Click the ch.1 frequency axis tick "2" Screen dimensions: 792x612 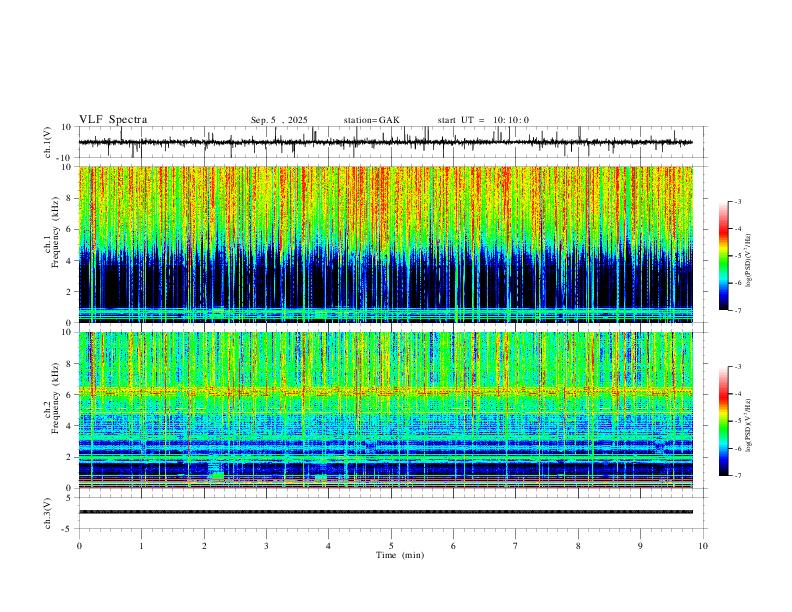coord(69,292)
